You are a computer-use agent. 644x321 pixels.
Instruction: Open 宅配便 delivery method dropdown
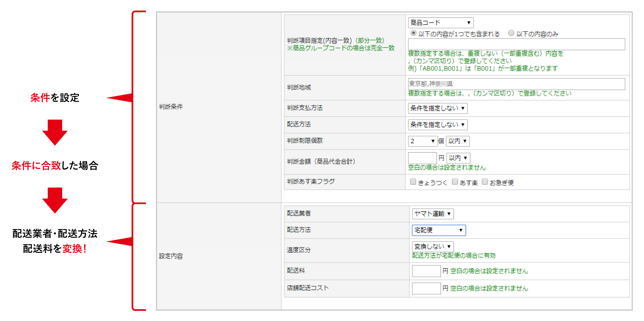coord(438,230)
